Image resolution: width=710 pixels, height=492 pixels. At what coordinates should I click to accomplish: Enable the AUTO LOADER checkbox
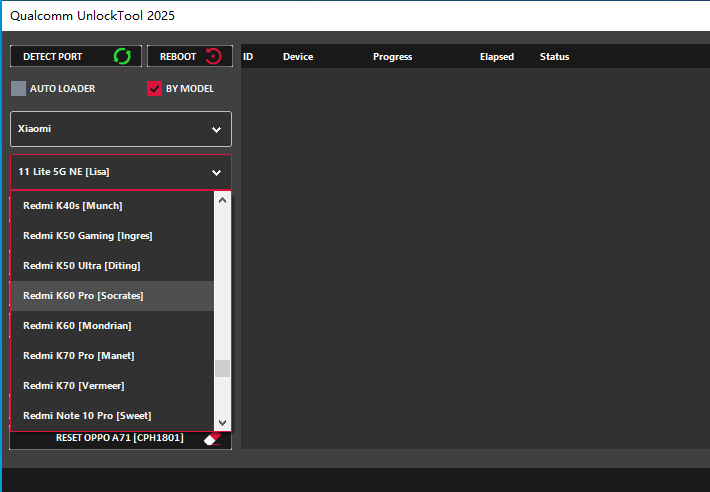pyautogui.click(x=19, y=89)
